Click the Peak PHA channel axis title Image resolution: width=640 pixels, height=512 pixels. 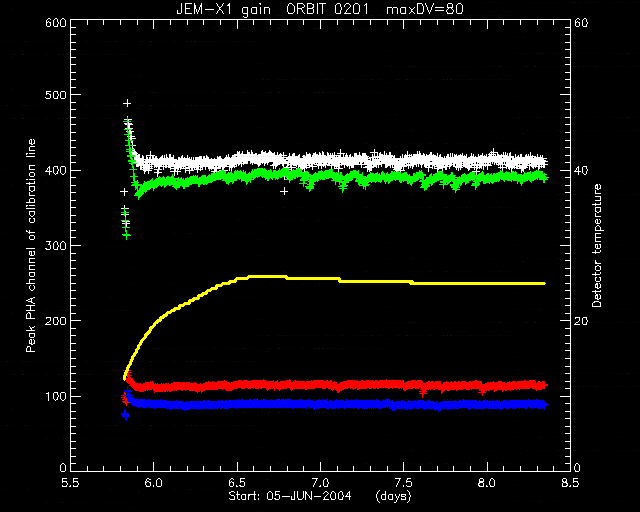31,246
